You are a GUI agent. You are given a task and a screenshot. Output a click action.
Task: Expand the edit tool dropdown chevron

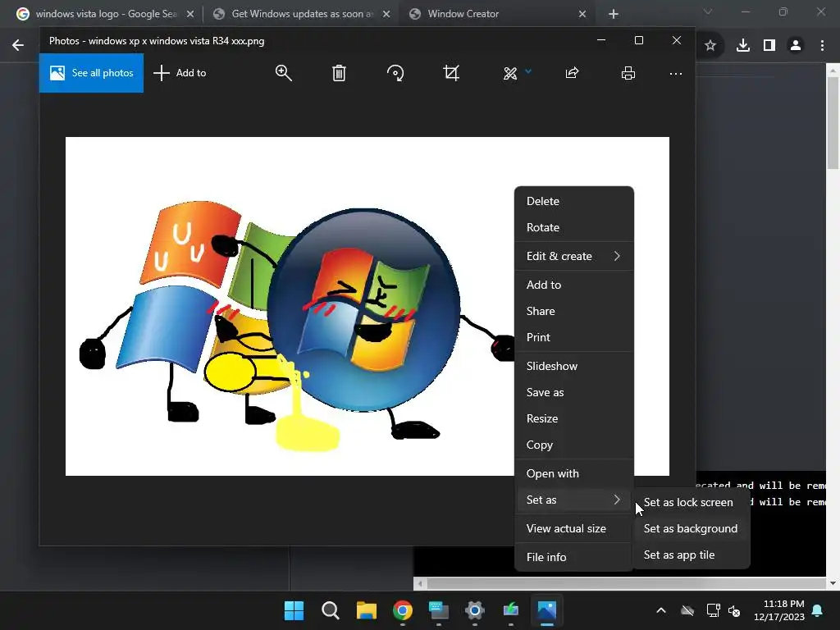pos(528,71)
